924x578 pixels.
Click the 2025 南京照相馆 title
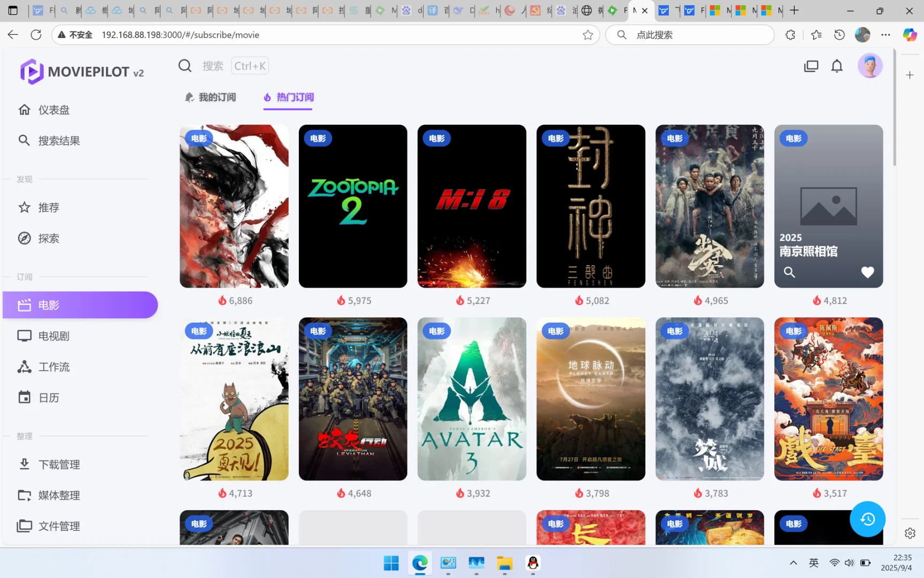click(808, 245)
